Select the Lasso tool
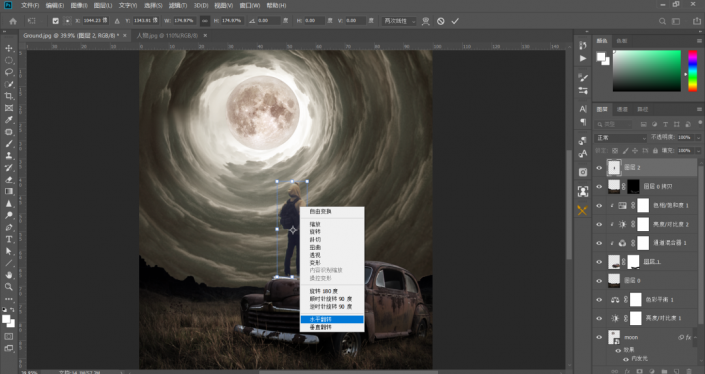 tap(9, 72)
